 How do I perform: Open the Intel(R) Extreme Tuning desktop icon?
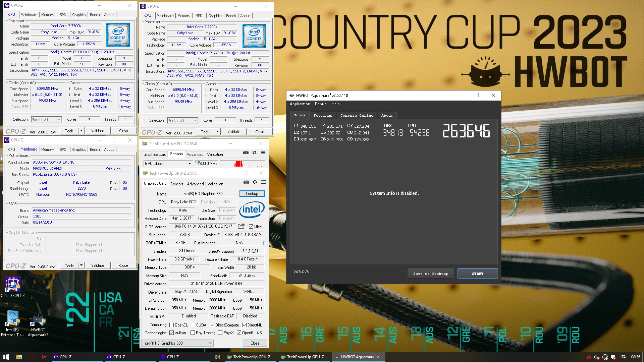[12, 323]
